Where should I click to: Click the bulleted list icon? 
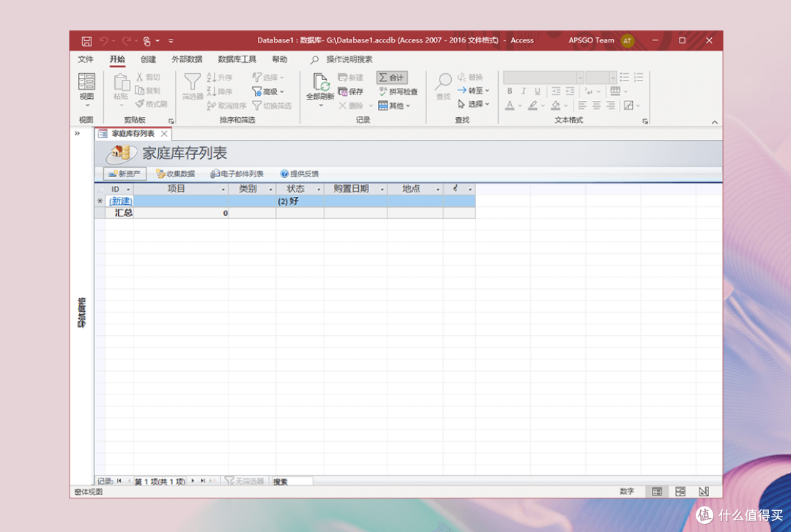(625, 77)
